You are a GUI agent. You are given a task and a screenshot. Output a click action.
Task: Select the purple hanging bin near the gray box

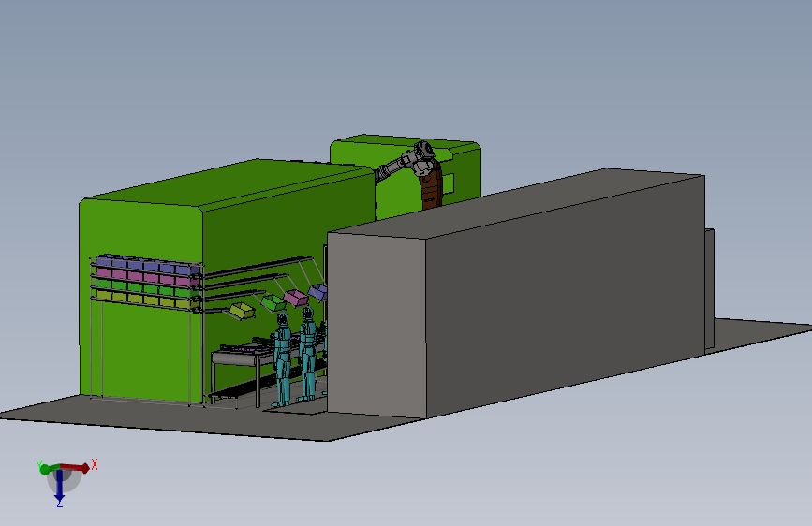pos(317,291)
